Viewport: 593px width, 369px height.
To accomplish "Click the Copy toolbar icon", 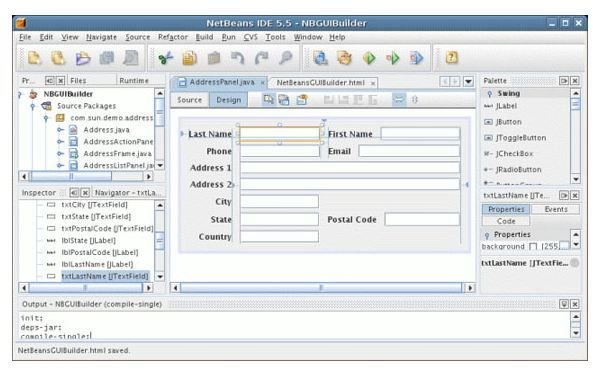I will pos(189,58).
